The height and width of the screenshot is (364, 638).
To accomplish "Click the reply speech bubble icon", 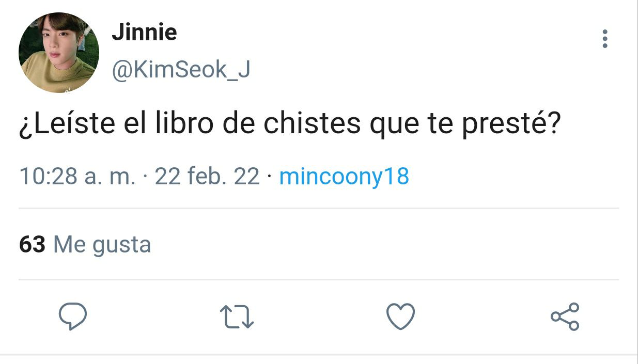I will (x=72, y=316).
